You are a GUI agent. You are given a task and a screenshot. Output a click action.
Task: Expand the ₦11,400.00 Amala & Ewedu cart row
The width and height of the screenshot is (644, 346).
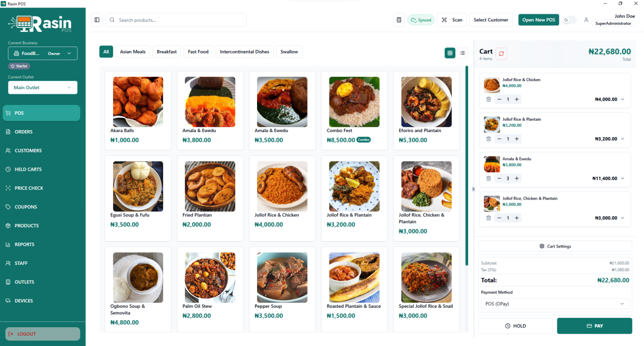pos(623,179)
